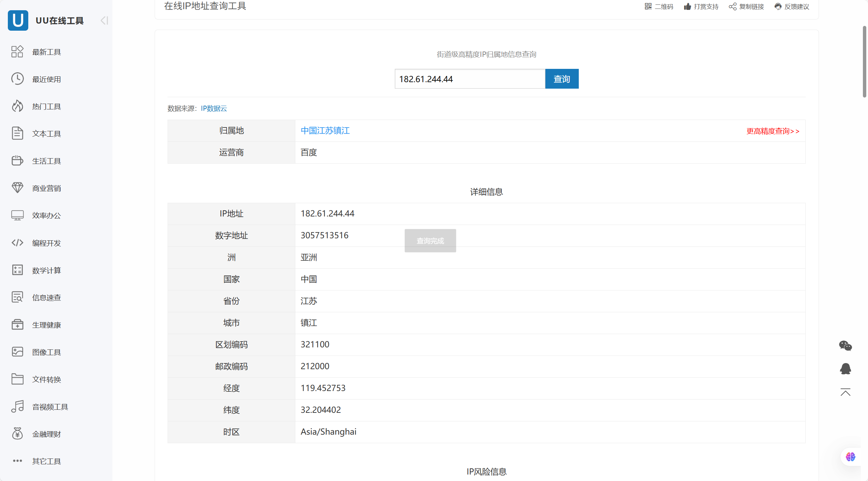Collapse the sidebar with the arrow icon
868x481 pixels.
tap(104, 20)
